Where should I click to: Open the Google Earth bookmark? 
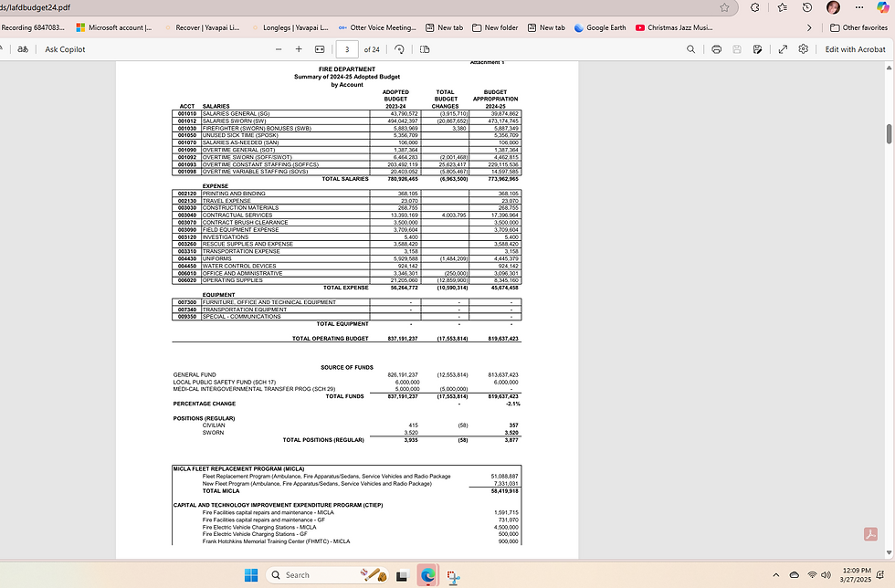tap(600, 27)
